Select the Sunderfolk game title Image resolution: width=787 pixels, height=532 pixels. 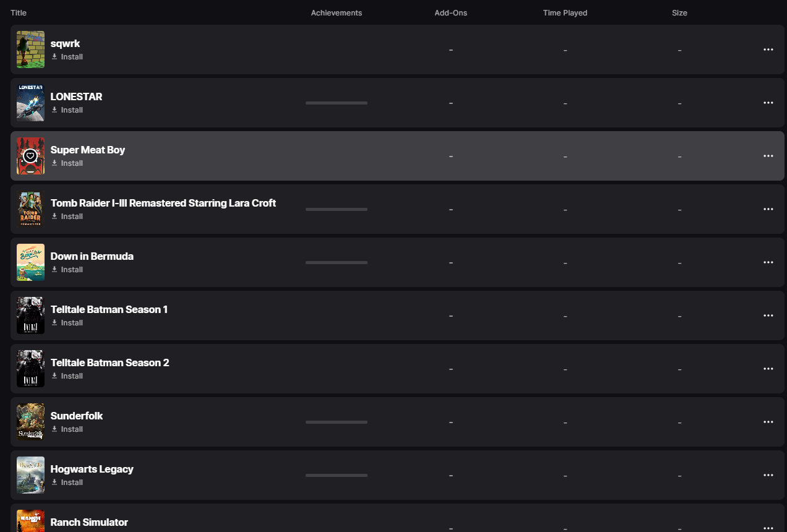[77, 416]
